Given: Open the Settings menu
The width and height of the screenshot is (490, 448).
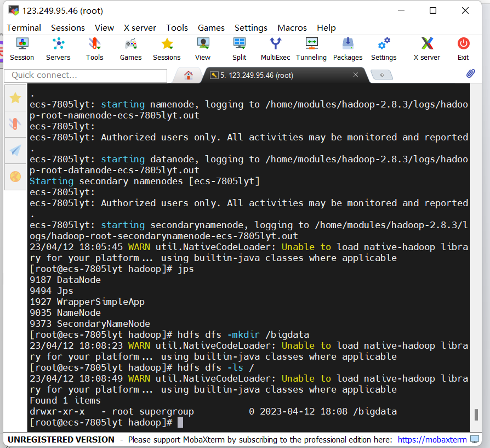Looking at the screenshot, I should 251,28.
